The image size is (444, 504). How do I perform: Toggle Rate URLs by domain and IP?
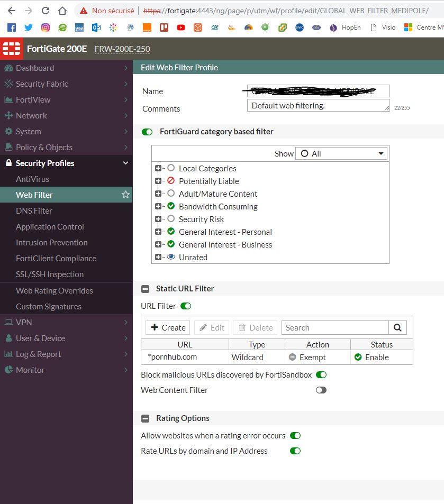click(295, 451)
